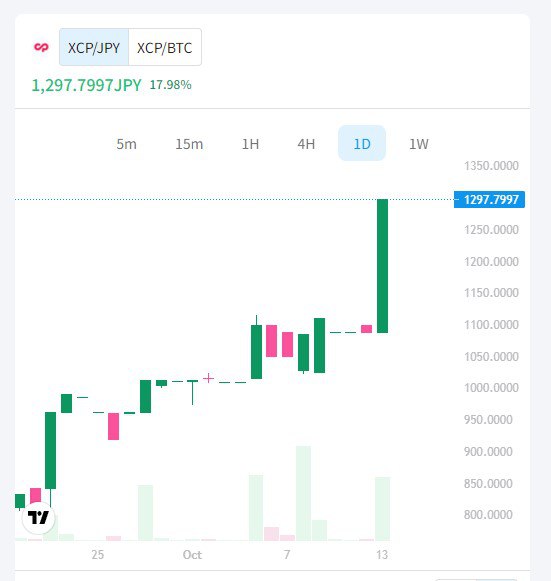Select the 1D timeframe
551x581 pixels.
click(x=362, y=144)
